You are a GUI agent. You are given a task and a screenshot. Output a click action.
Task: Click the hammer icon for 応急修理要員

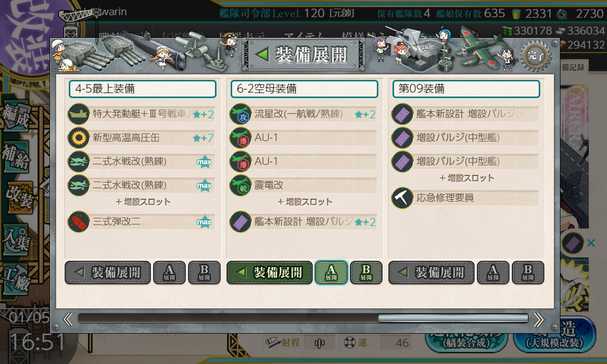(402, 198)
